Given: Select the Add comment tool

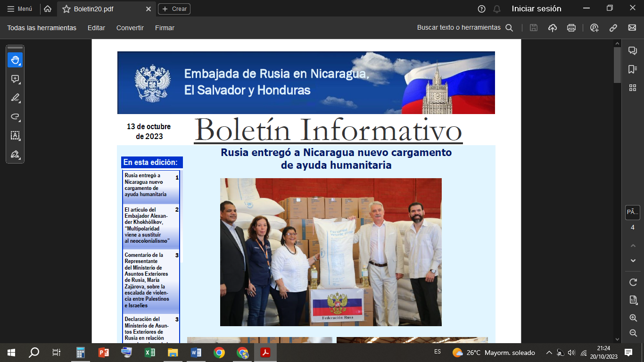Looking at the screenshot, I should 15,79.
